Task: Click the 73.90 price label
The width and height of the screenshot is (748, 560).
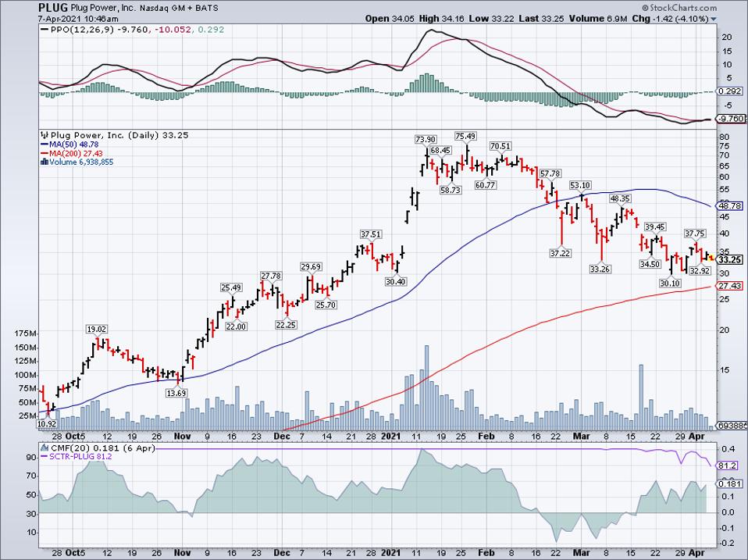Action: click(426, 139)
